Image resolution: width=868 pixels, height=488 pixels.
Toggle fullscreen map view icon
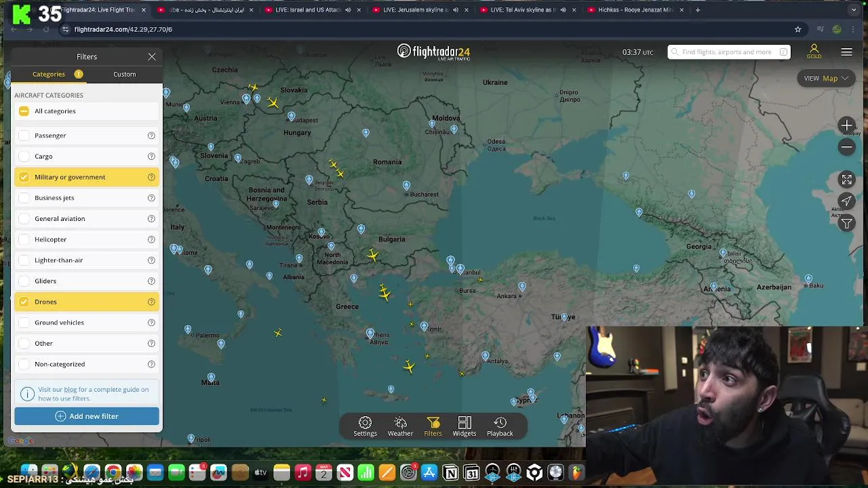pyautogui.click(x=846, y=180)
